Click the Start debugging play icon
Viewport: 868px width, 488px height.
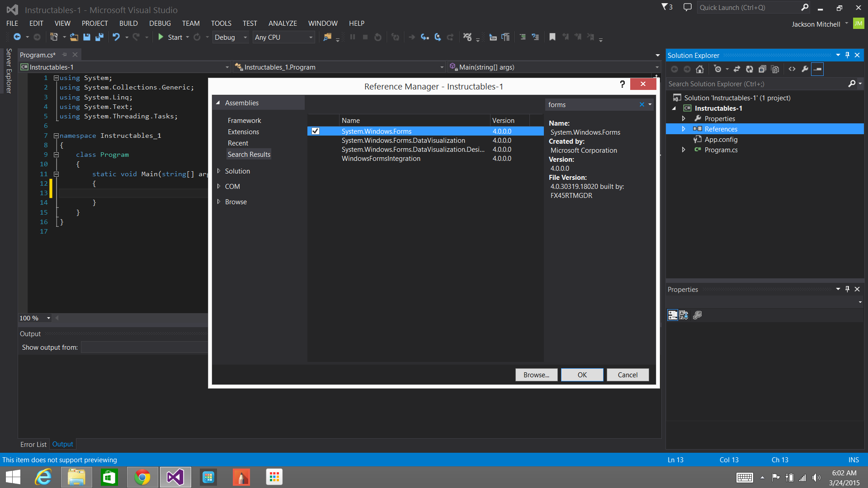160,37
